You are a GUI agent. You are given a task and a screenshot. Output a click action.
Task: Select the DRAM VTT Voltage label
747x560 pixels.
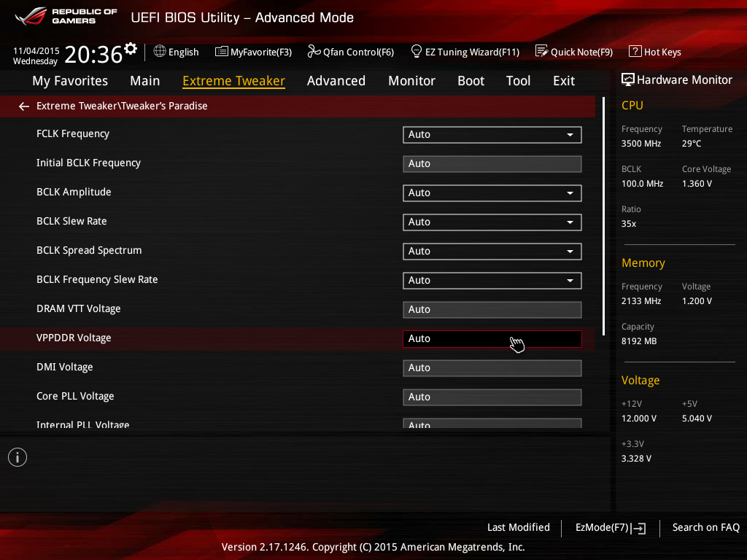[x=79, y=308]
